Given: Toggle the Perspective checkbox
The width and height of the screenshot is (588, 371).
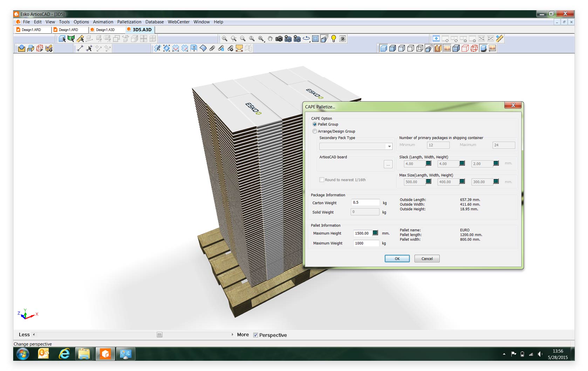Looking at the screenshot, I should pyautogui.click(x=256, y=335).
